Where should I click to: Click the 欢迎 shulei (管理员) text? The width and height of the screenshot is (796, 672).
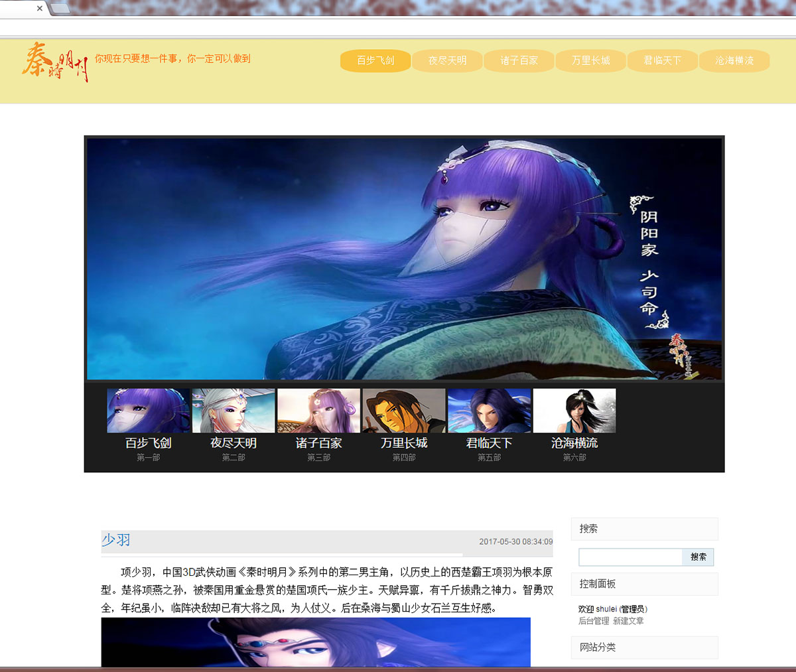[613, 609]
